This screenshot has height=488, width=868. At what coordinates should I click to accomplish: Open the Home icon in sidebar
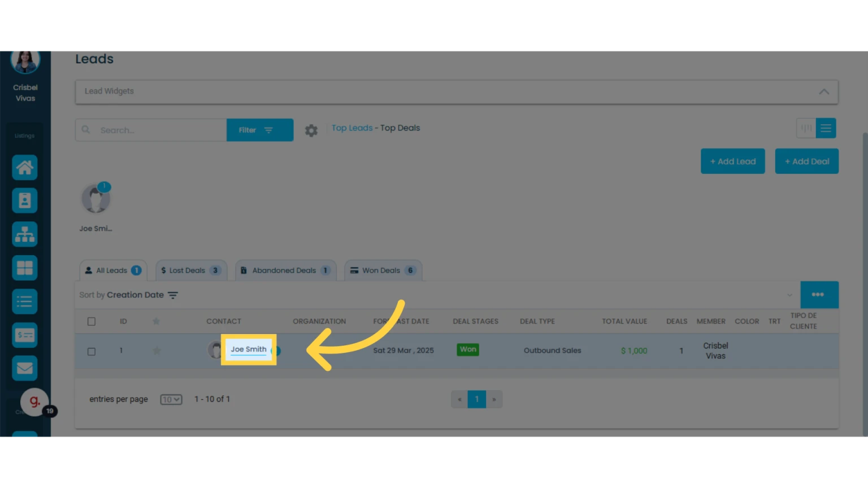[25, 168]
